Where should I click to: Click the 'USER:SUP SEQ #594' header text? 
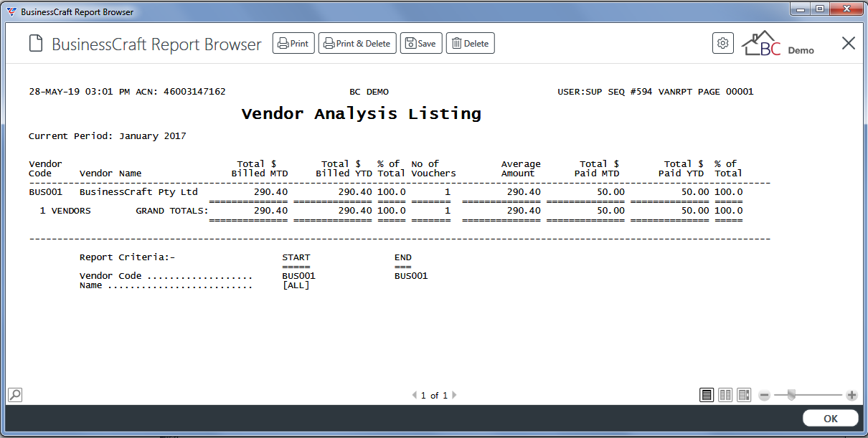point(605,92)
